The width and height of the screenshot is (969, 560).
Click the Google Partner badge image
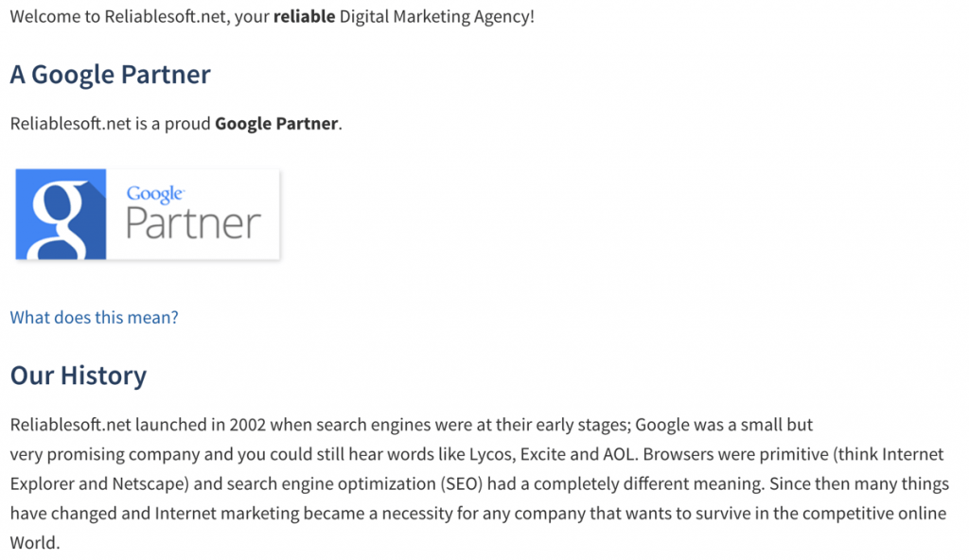[x=147, y=214]
